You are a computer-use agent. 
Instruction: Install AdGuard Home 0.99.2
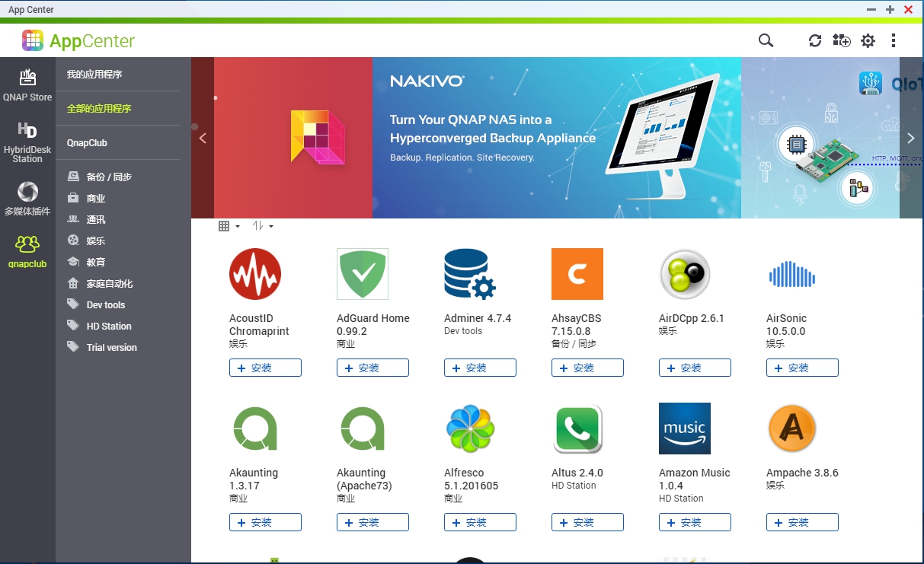pyautogui.click(x=372, y=368)
